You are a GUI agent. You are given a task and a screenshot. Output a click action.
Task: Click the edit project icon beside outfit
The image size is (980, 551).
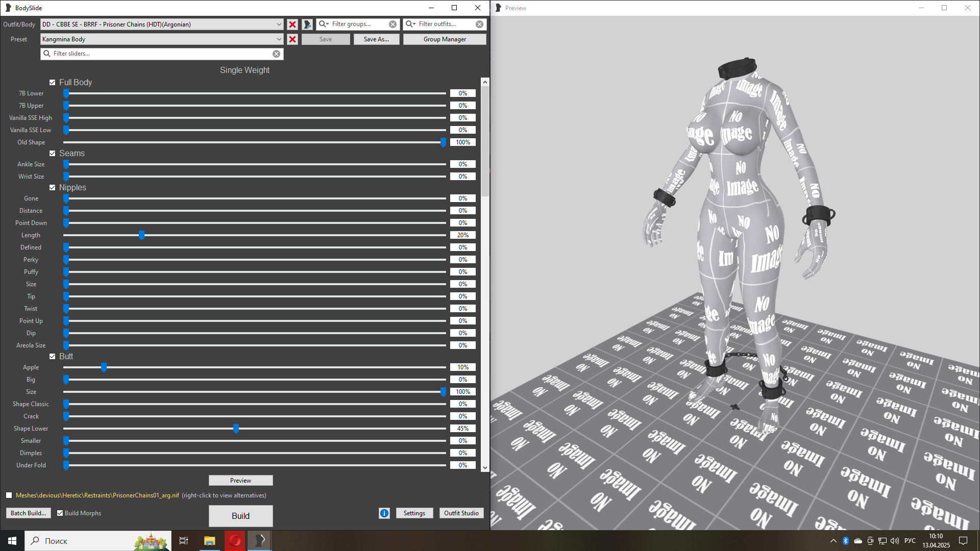(x=307, y=24)
